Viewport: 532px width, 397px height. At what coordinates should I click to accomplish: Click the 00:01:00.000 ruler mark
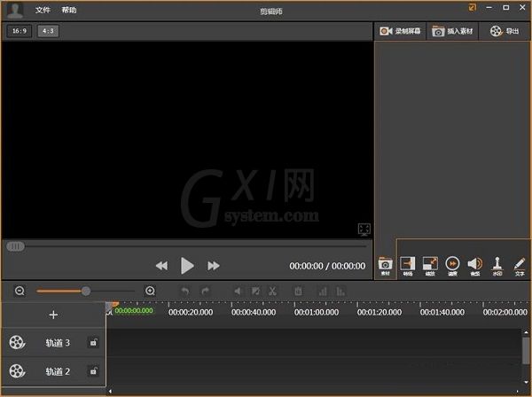coord(317,312)
